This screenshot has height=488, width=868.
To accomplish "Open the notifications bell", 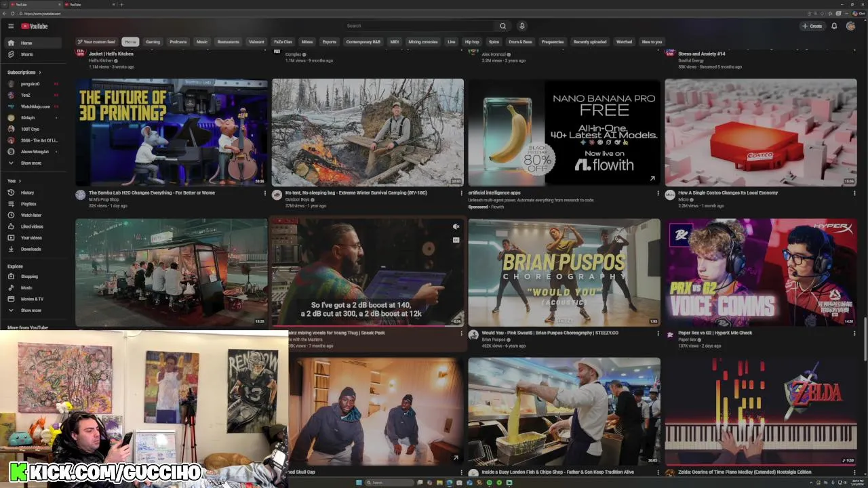I will [834, 26].
